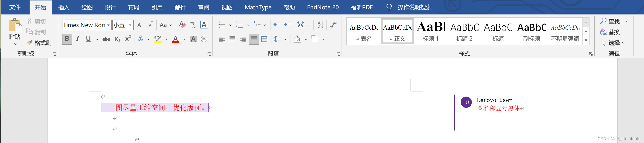Image resolution: width=644 pixels, height=143 pixels.
Task: Open the font size dropdown (小五)
Action: 130,25
